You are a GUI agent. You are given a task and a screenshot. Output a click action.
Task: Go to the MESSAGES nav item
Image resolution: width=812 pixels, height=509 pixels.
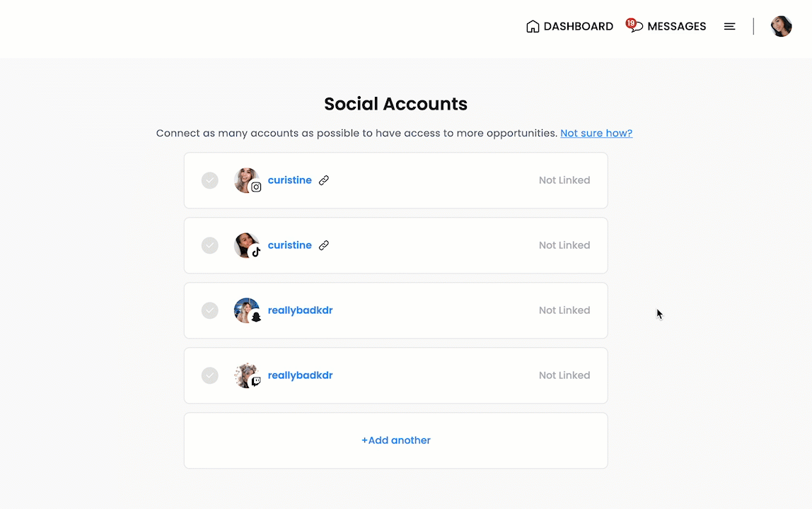(x=666, y=26)
